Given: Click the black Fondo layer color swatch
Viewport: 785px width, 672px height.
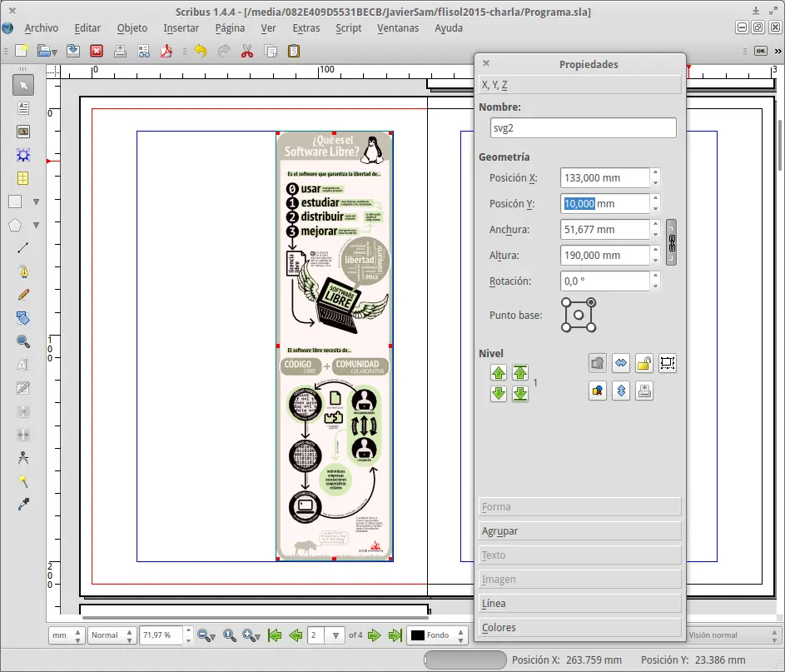Looking at the screenshot, I should coord(418,635).
